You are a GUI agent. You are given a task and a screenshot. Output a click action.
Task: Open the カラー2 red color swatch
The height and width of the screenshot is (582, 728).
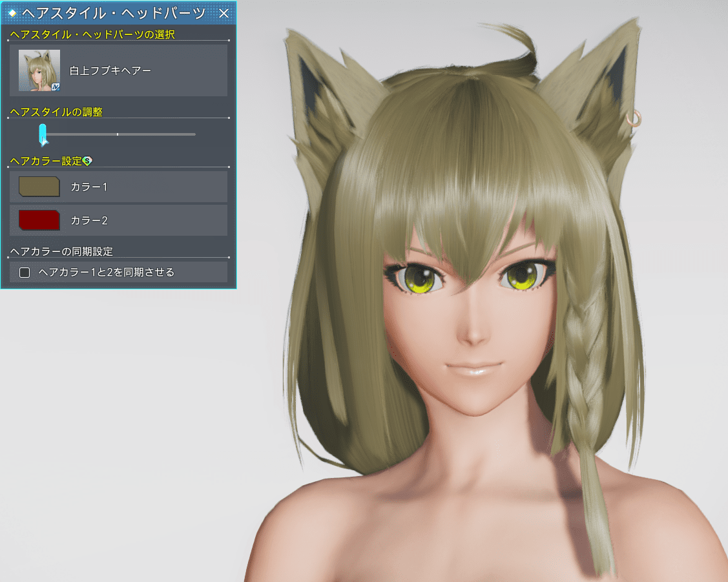click(39, 220)
